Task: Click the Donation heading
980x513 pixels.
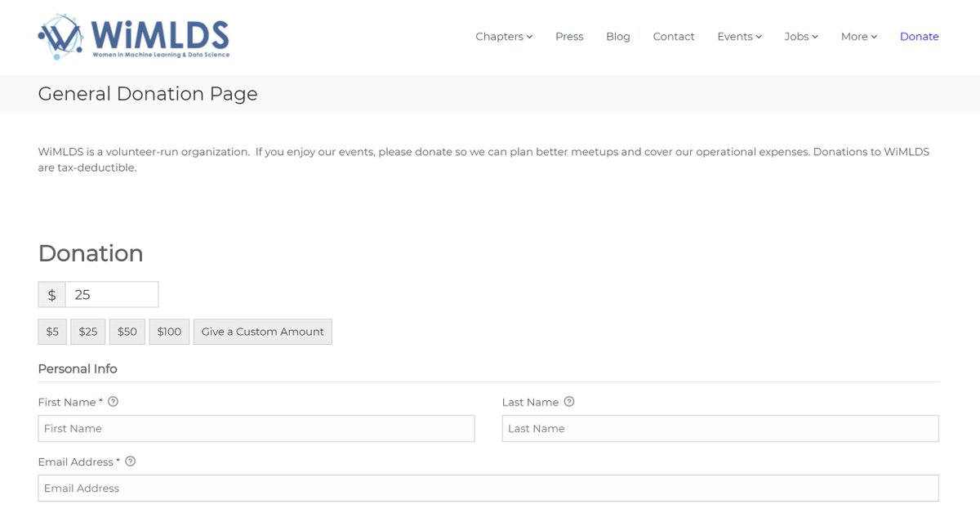Action: [x=91, y=253]
